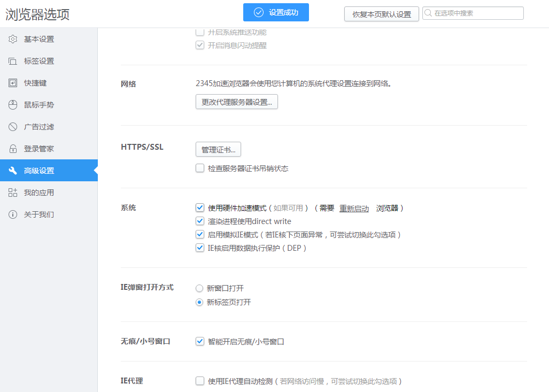549x392 pixels.
Task: Select 新窗口打开 radio button
Action: tap(199, 288)
